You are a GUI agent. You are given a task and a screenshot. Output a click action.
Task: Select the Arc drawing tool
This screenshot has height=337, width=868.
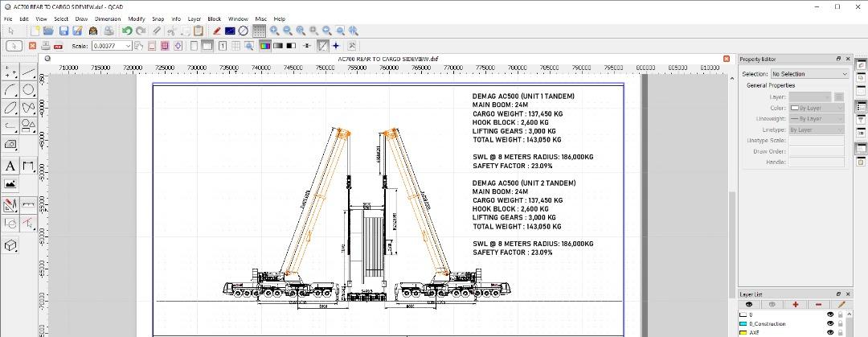tap(10, 90)
